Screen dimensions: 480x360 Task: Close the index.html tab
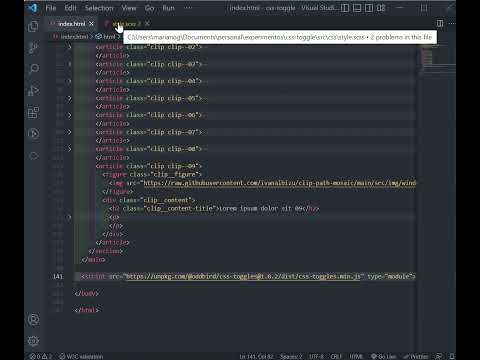click(91, 24)
